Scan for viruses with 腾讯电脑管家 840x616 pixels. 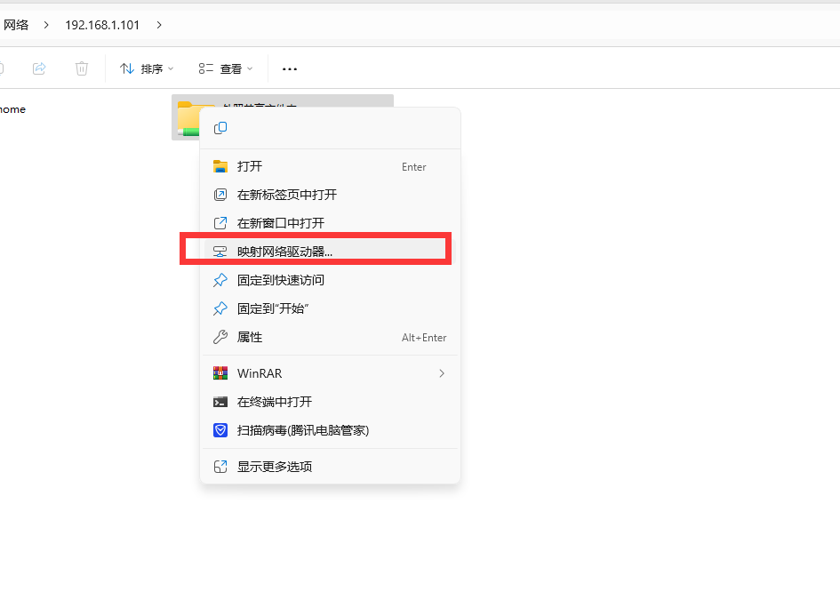coord(302,430)
